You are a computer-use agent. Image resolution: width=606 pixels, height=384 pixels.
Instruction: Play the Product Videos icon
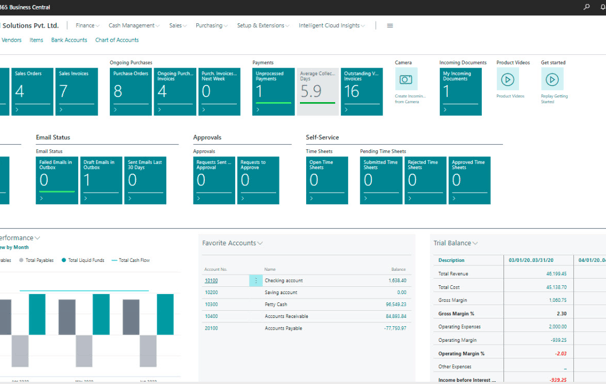click(x=507, y=79)
